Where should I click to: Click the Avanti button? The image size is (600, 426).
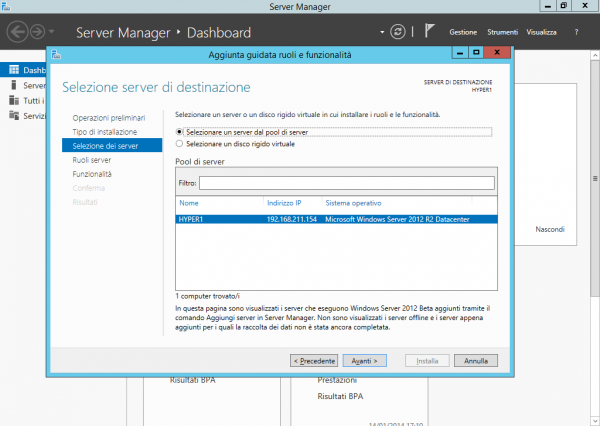(364, 361)
